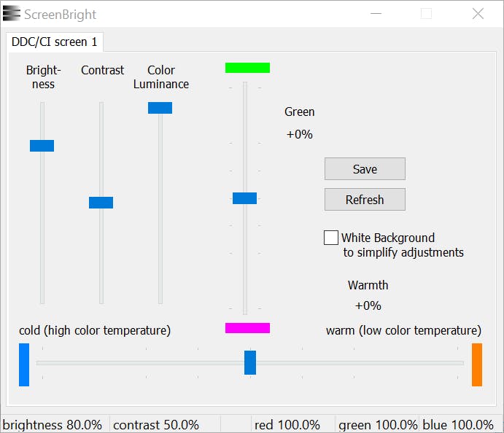Click the green 100.0% status bar field
This screenshot has width=504, height=433.
[378, 425]
